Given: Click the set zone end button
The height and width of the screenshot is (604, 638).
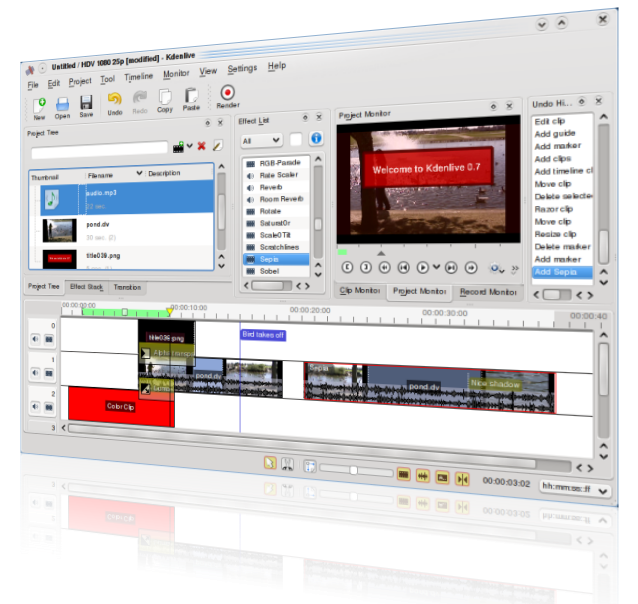Looking at the screenshot, I should pos(366,267).
